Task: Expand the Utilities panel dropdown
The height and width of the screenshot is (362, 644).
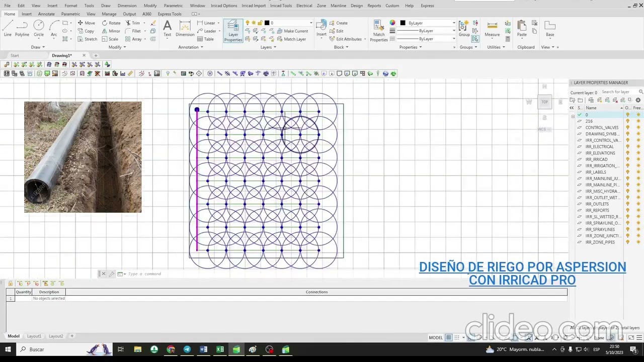Action: [x=496, y=47]
